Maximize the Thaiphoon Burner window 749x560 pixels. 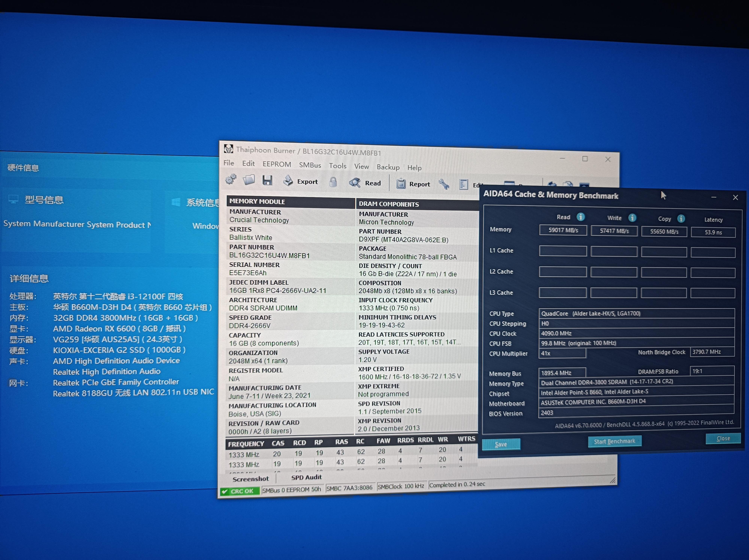585,159
